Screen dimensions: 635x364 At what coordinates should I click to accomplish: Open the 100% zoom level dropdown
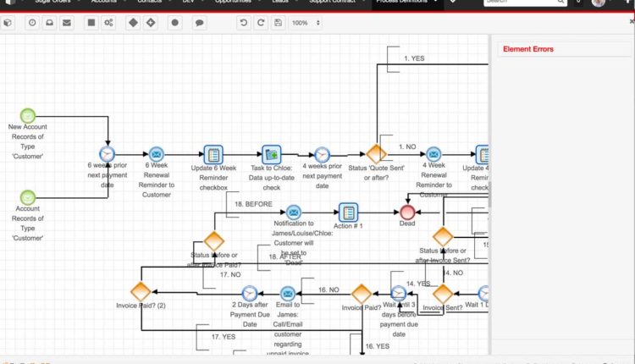pos(305,23)
